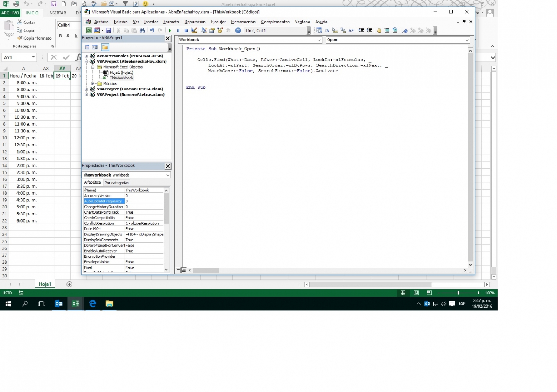Select Hoja1 (Hoja1) in project tree
The image size is (557, 392).
pos(121,73)
